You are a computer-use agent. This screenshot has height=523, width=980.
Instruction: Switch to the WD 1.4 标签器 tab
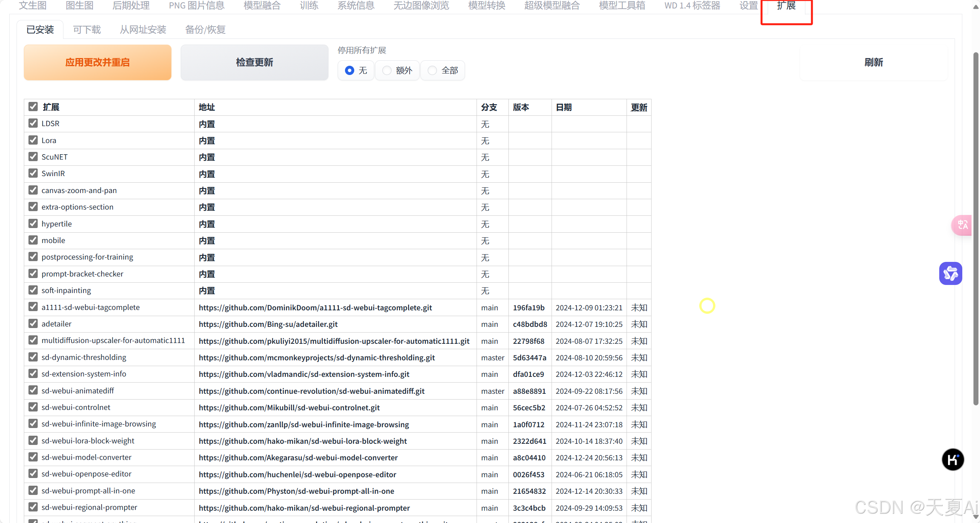coord(692,5)
